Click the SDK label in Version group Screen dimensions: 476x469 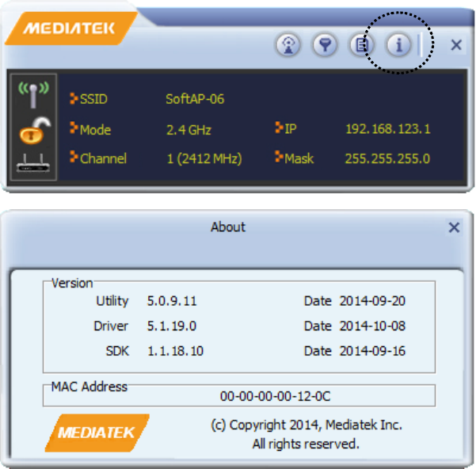[x=117, y=351]
